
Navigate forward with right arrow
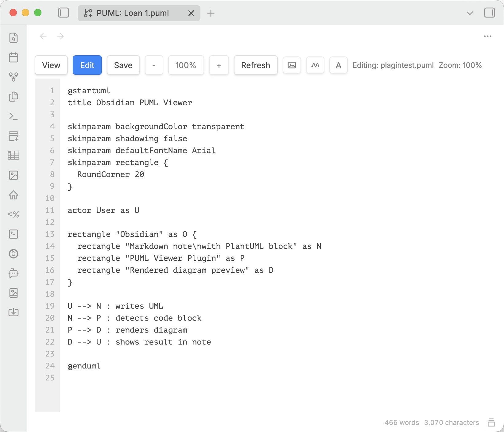pos(60,36)
